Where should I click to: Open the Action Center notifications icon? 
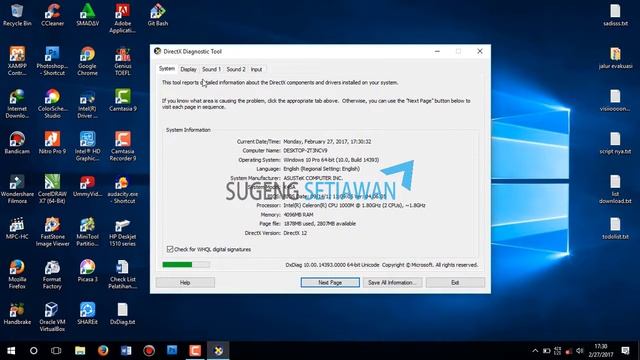coord(625,351)
